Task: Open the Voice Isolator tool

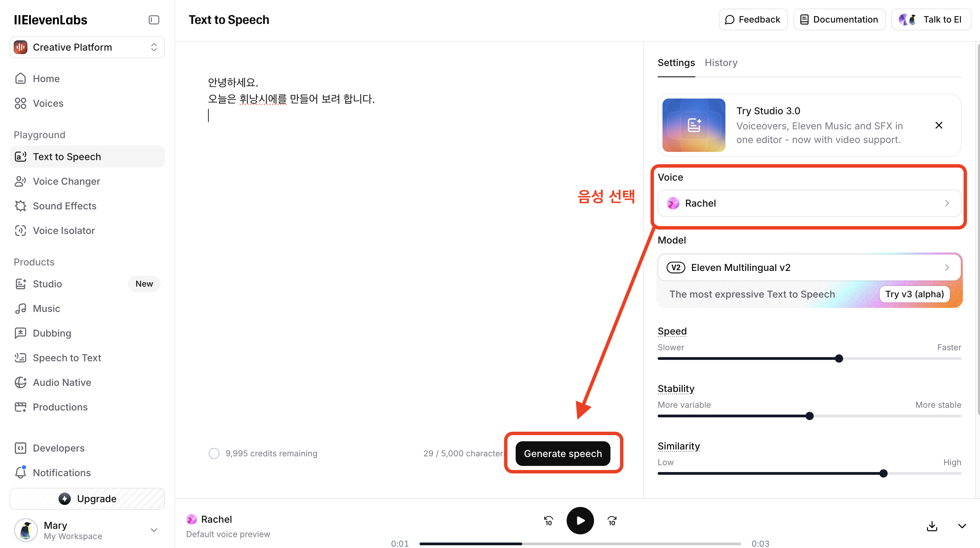Action: (64, 231)
